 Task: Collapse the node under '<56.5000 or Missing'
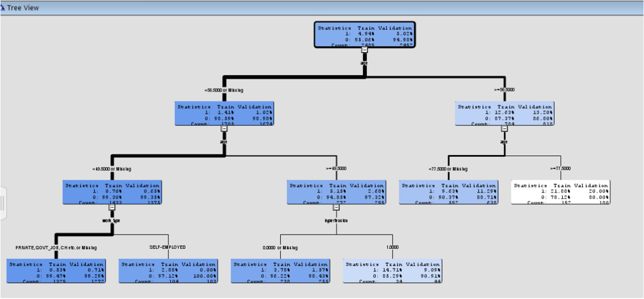(x=224, y=129)
